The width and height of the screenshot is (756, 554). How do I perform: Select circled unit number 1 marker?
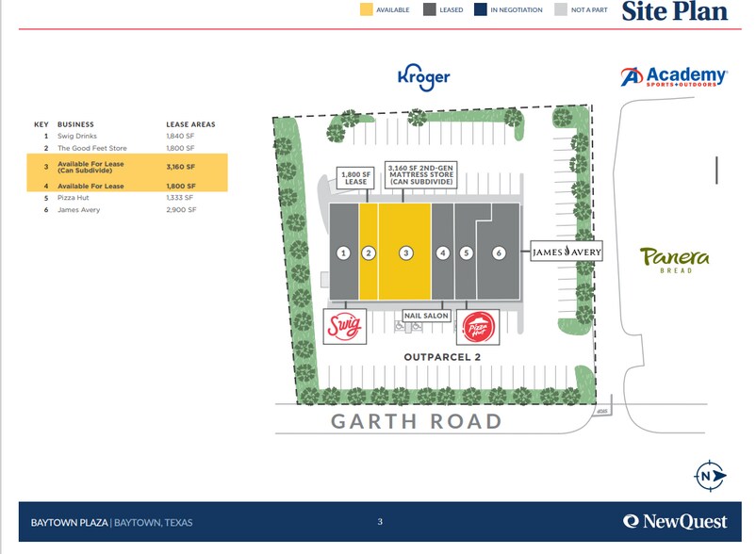click(x=344, y=253)
